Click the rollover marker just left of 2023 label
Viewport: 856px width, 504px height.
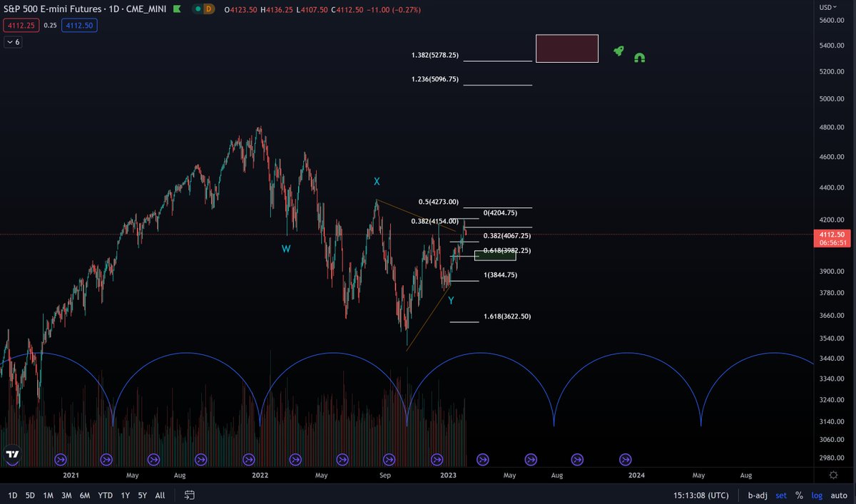click(437, 459)
